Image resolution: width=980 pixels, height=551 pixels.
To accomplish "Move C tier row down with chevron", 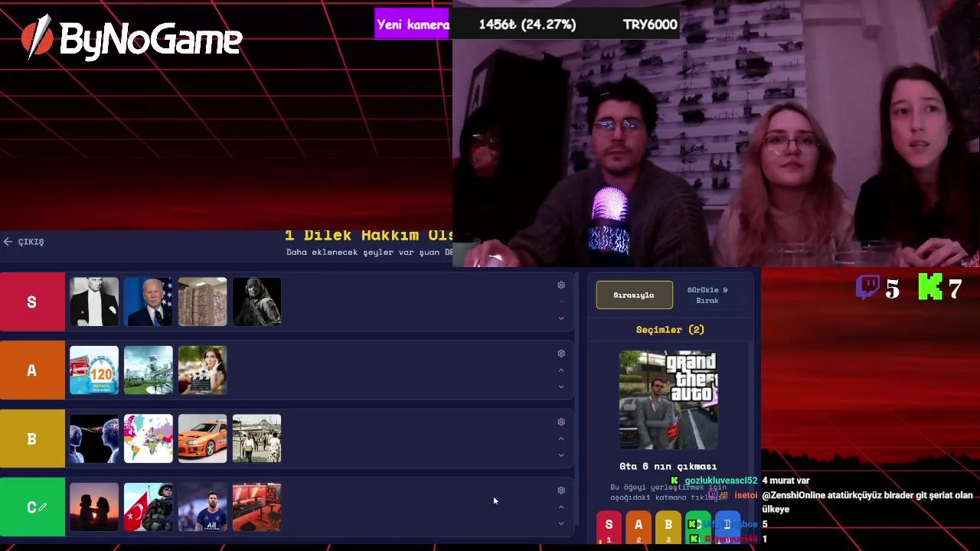I will tap(561, 524).
